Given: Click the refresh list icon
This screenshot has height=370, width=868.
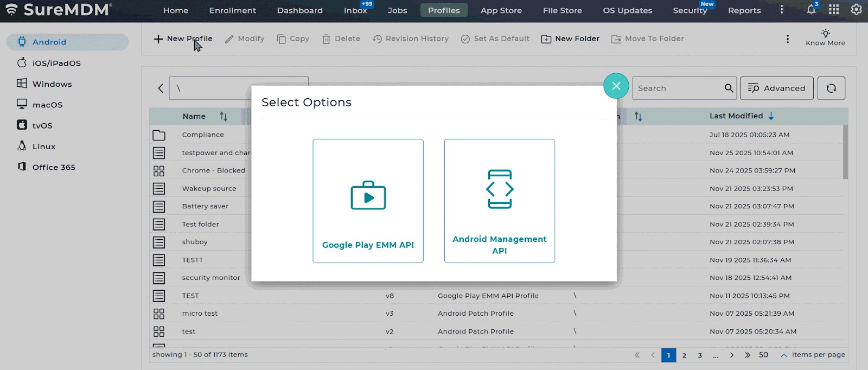Looking at the screenshot, I should click(x=831, y=88).
